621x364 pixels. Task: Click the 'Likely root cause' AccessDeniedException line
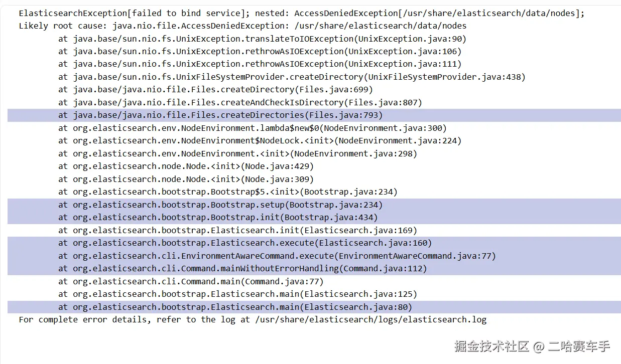coord(242,26)
